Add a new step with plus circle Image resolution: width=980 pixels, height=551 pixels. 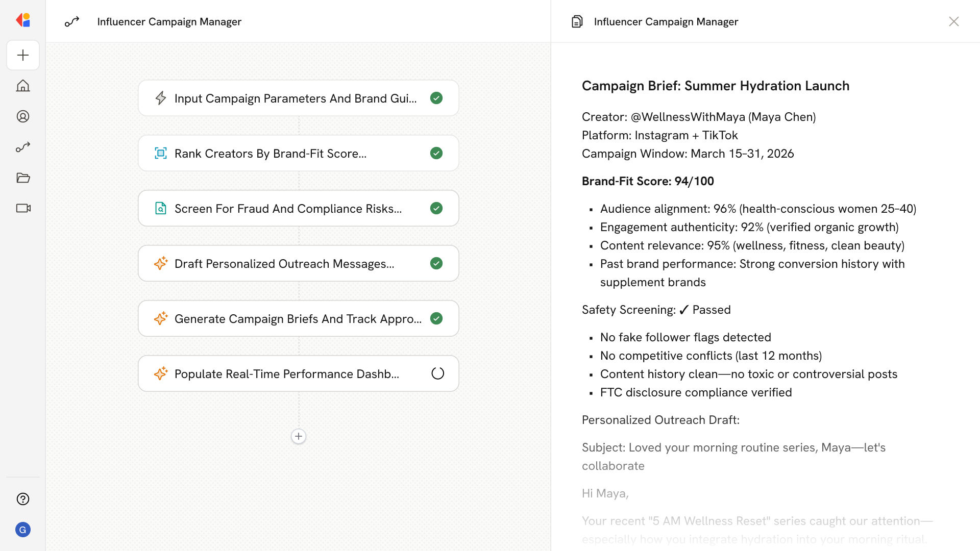tap(299, 436)
